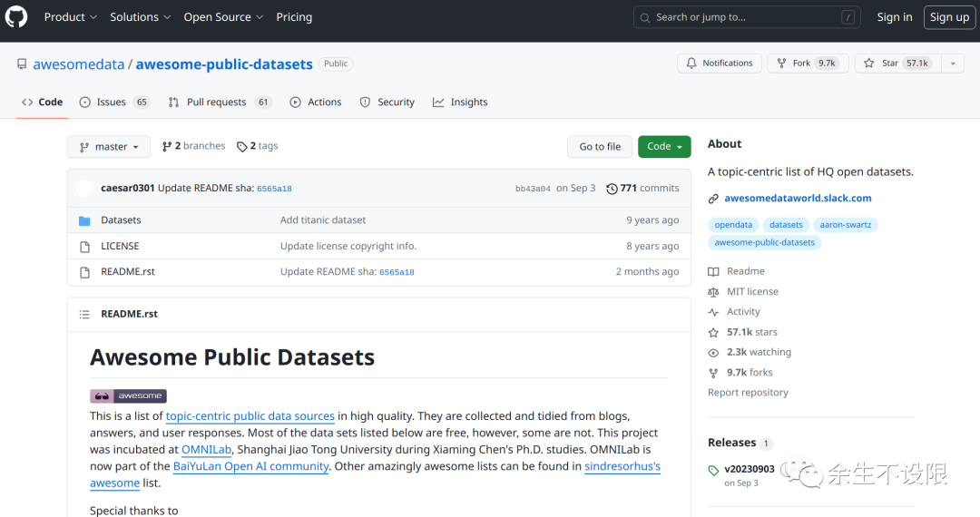Switch to the Code tab

click(42, 102)
